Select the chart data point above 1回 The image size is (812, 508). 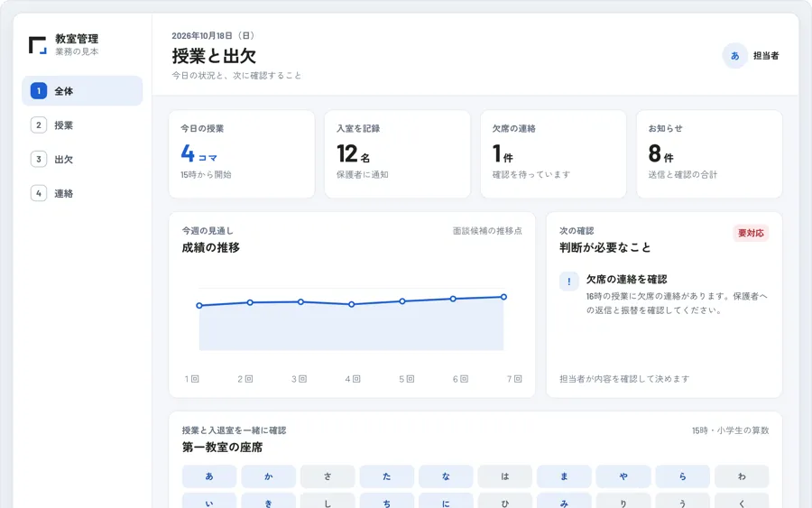click(x=199, y=306)
